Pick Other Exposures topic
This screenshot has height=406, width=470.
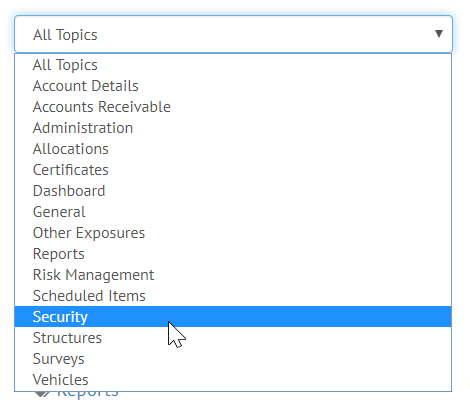point(233,233)
